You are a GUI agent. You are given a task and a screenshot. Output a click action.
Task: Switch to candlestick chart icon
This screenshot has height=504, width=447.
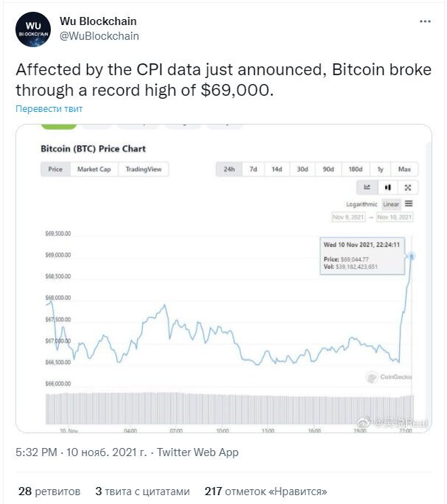coord(388,187)
